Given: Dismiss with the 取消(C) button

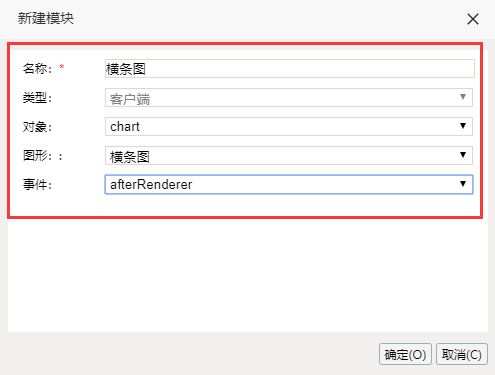Looking at the screenshot, I should click(462, 354).
